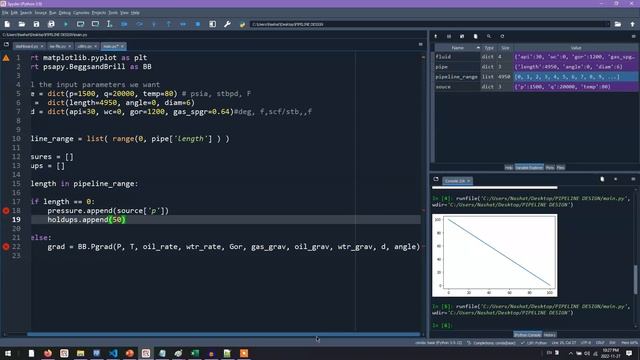Open Preferences with the wrench icon
The width and height of the screenshot is (640, 360).
(x=227, y=24)
